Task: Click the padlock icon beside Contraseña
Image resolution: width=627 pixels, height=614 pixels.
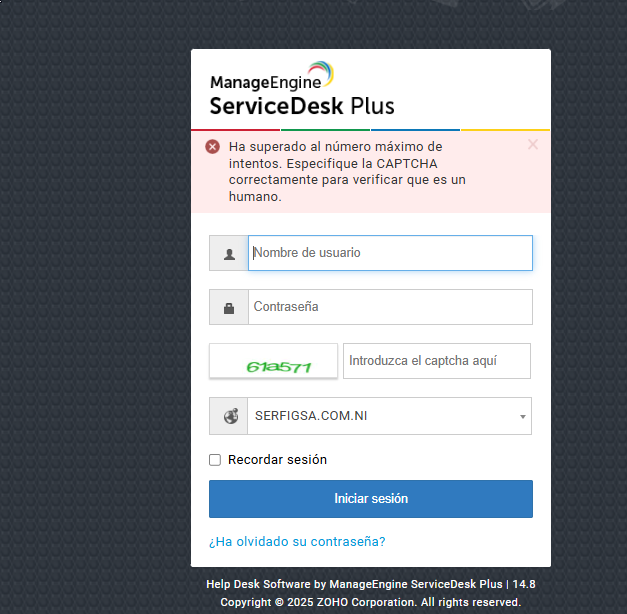Action: 229,308
